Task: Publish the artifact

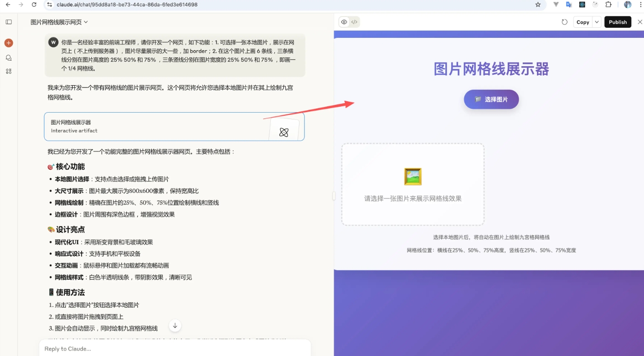Action: pos(618,22)
